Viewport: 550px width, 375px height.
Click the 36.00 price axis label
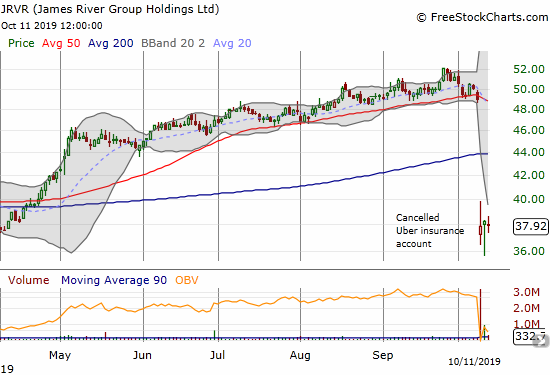point(529,251)
